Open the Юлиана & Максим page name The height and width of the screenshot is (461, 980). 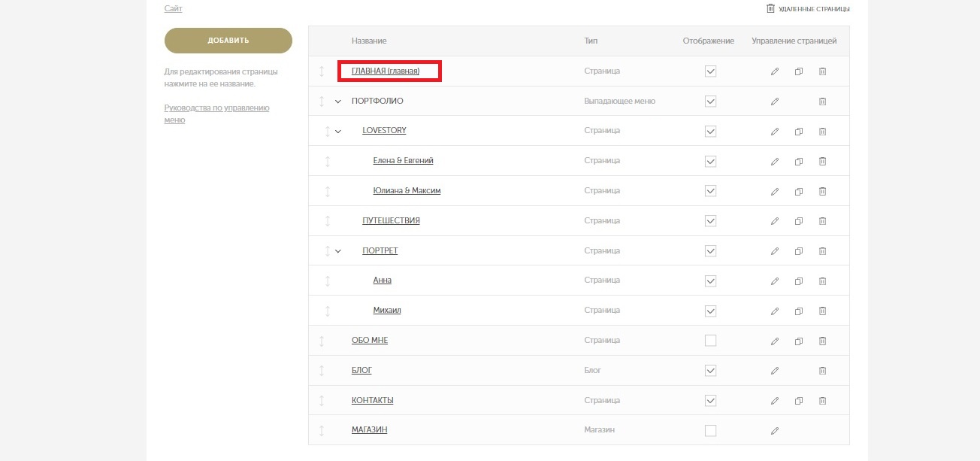tap(407, 191)
